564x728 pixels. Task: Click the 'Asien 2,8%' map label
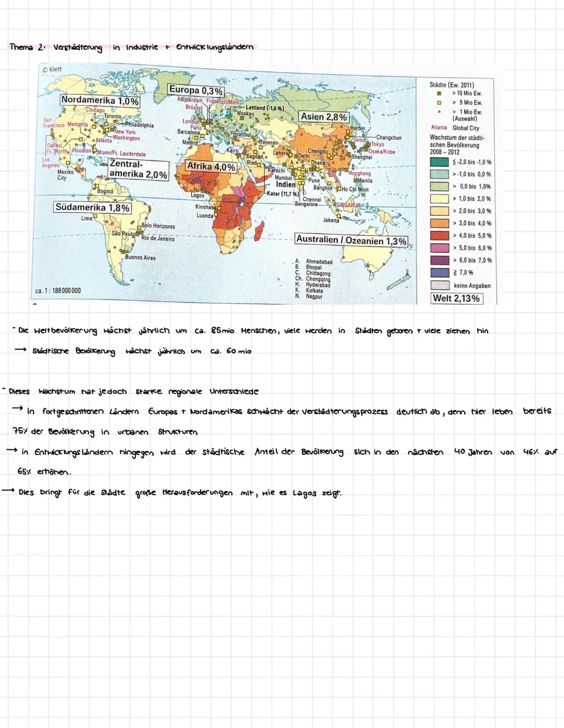[x=324, y=117]
